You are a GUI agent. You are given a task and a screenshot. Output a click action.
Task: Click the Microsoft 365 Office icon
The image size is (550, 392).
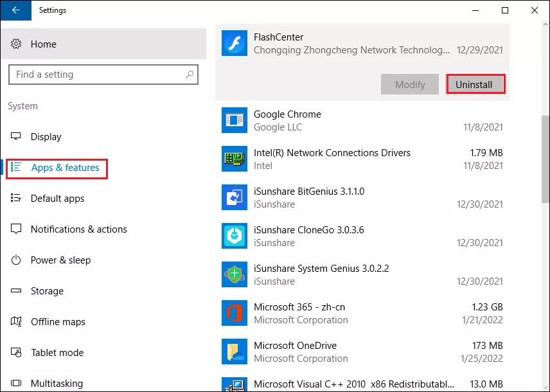[x=235, y=313]
